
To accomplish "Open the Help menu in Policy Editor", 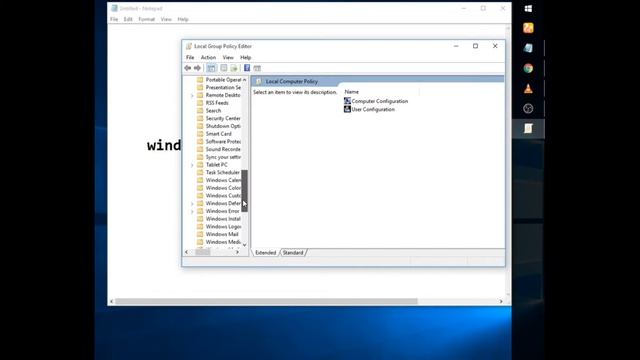I will tap(245, 58).
